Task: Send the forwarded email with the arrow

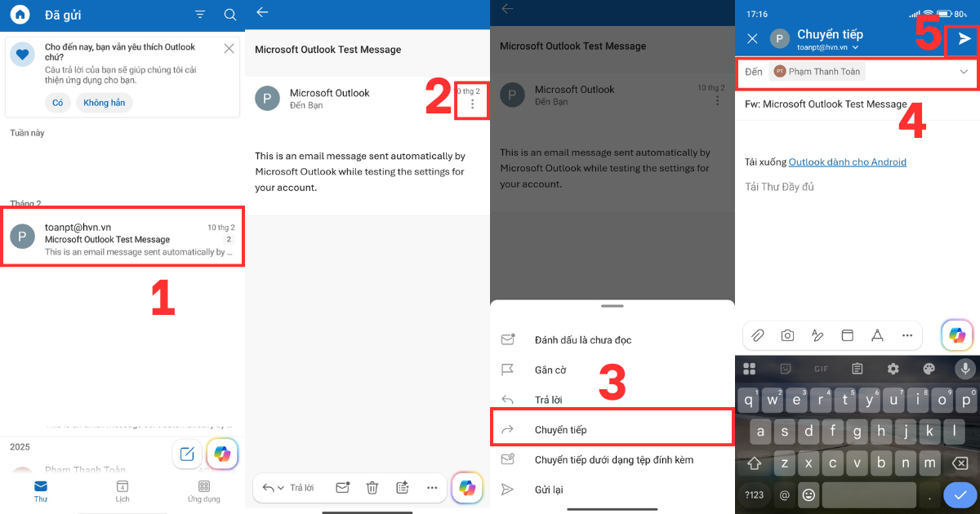Action: click(964, 38)
